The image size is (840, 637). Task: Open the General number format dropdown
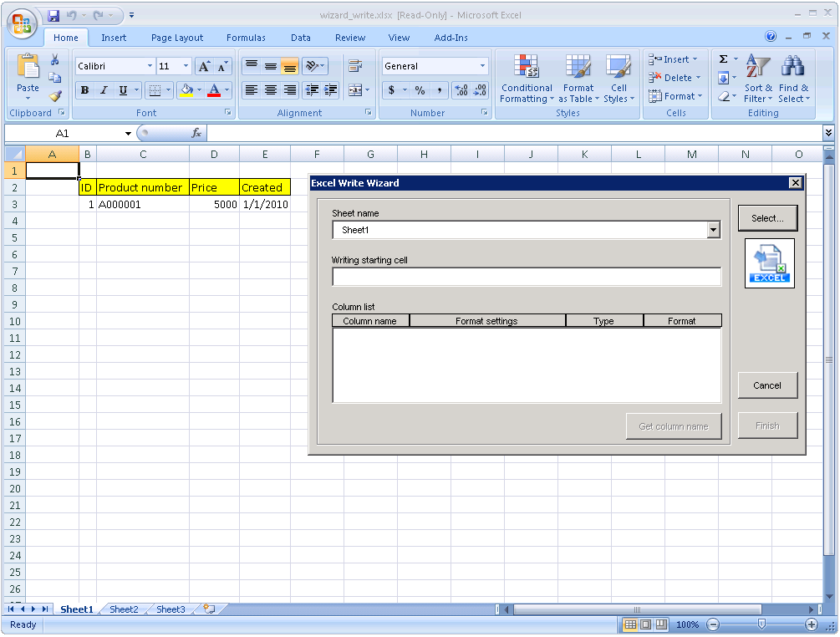[x=482, y=66]
